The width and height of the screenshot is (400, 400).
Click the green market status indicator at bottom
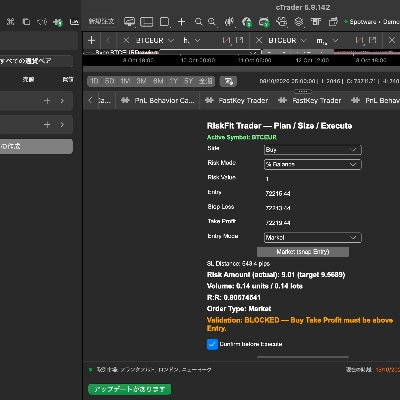pos(90,370)
